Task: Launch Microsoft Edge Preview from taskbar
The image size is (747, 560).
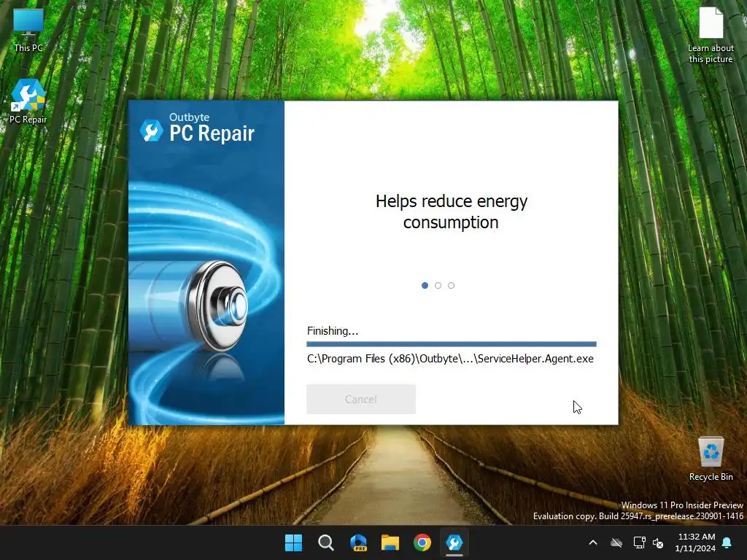Action: click(358, 542)
